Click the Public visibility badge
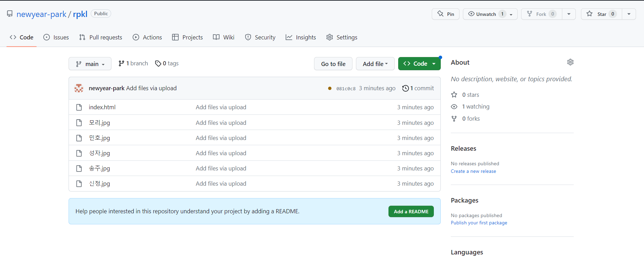Viewport: 644px width, 261px height. coord(101,13)
